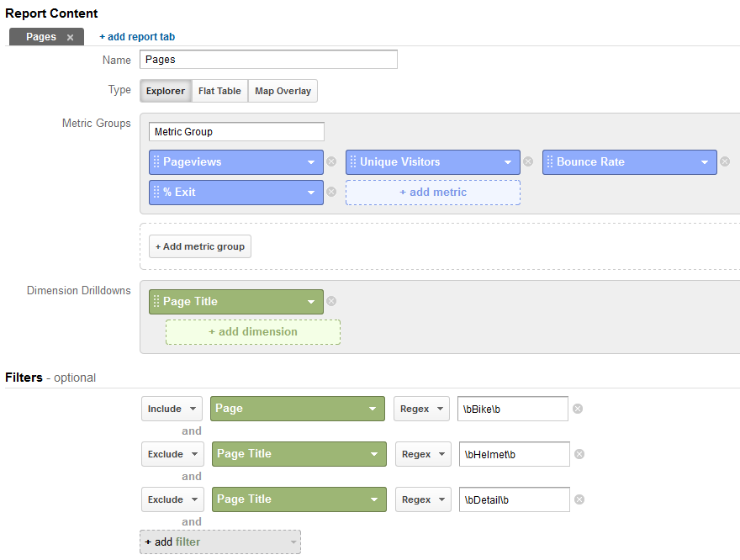Remove the Pageviews metric with its x icon
Screen dimensions: 740x560
[331, 162]
